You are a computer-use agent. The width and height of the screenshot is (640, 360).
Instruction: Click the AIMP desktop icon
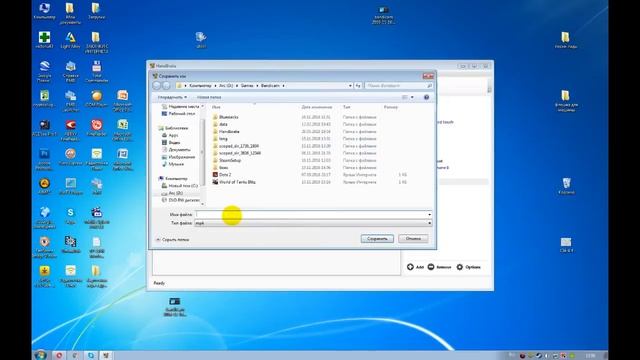click(x=44, y=186)
